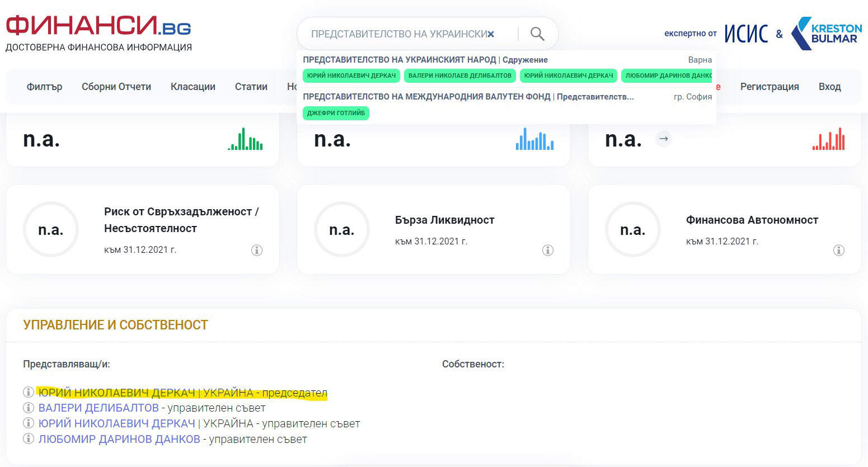Viewport: 868px width, 467px height.
Task: Go to Регистрация page
Action: click(x=770, y=87)
